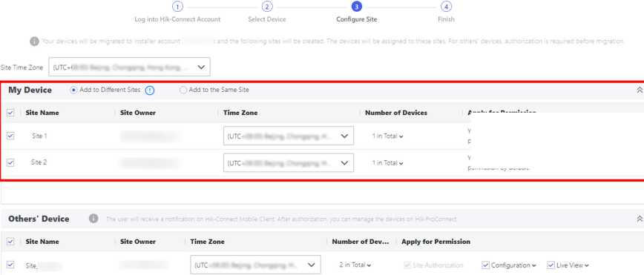Click Site Owner column header in Others' Device
The height and width of the screenshot is (275, 644).
138,242
